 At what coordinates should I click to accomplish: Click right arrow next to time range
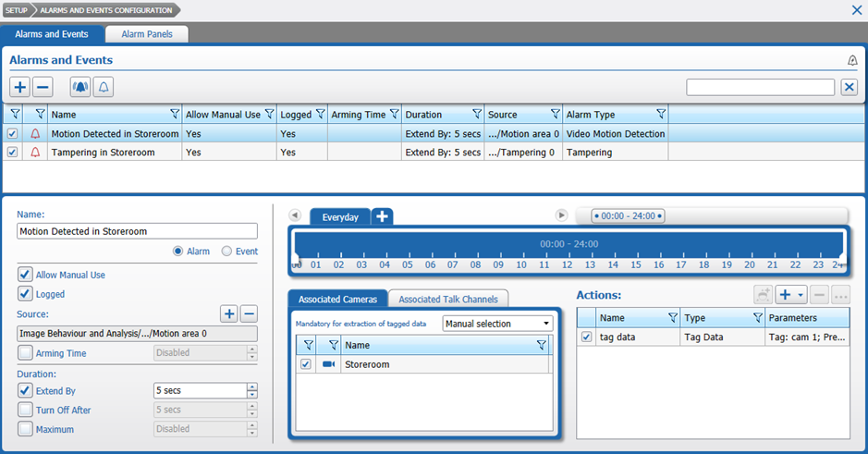[x=561, y=215]
